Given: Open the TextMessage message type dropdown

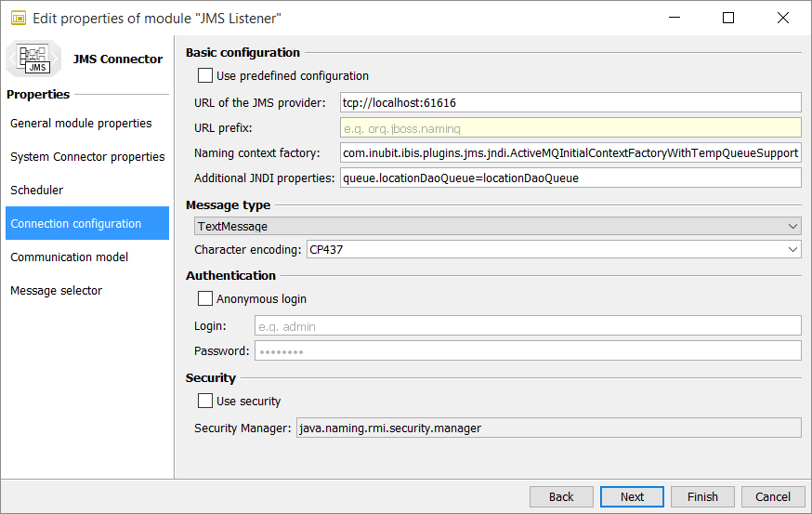Looking at the screenshot, I should click(x=497, y=226).
